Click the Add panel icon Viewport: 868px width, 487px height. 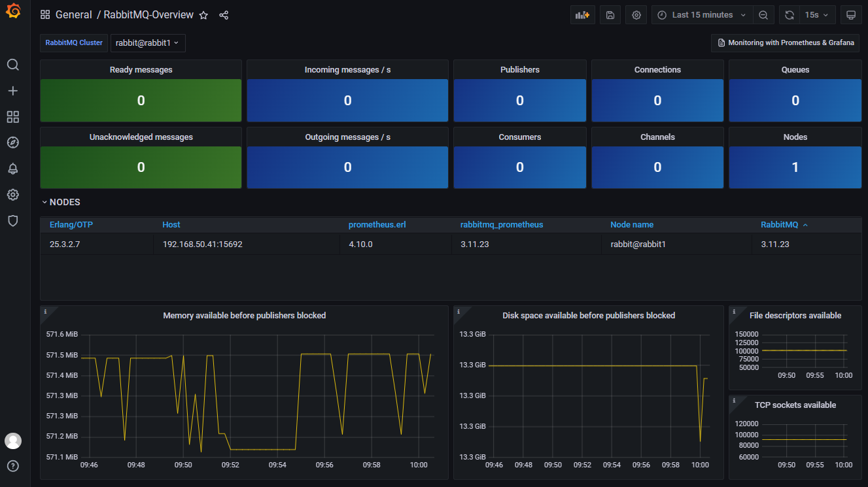pos(583,15)
